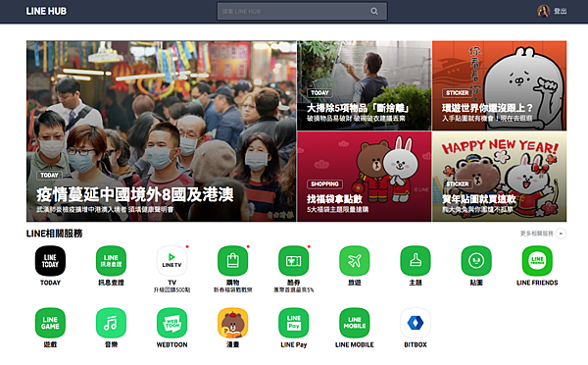Open the LINE FRIENDS icon
This screenshot has width=588, height=365.
pyautogui.click(x=537, y=261)
